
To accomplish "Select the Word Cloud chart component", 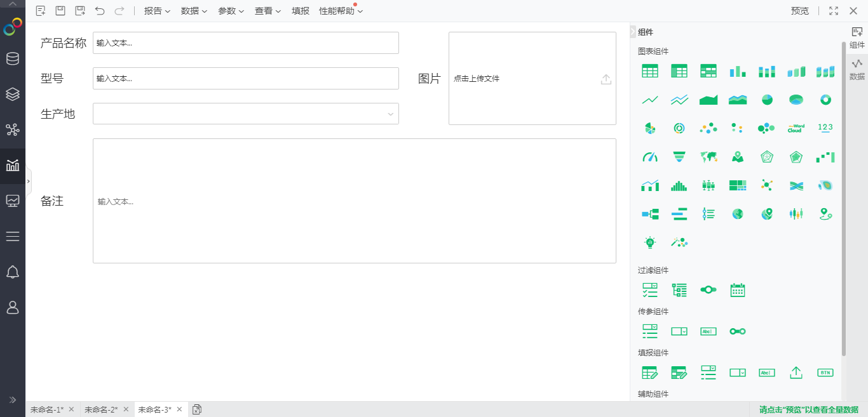I will coord(796,128).
